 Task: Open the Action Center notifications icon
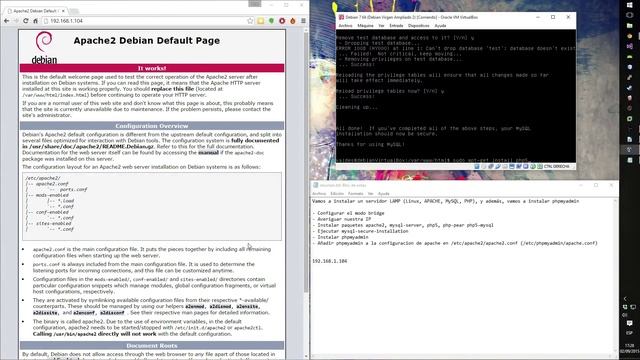(x=629, y=323)
